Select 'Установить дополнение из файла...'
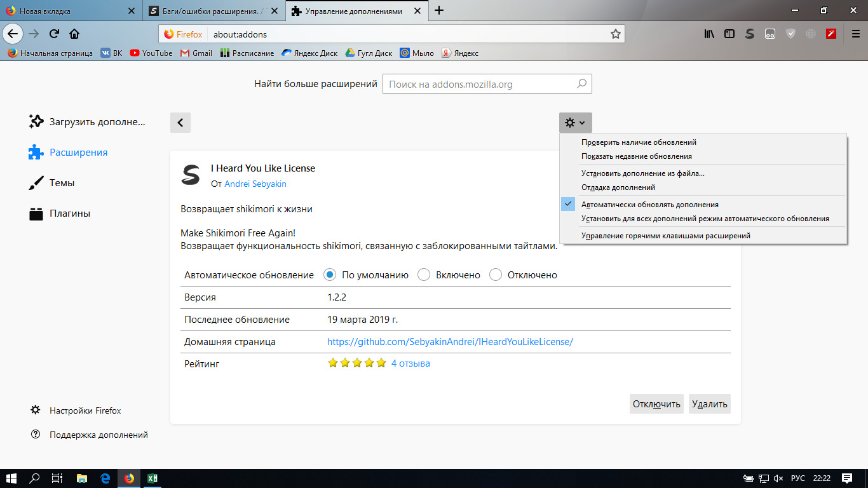This screenshot has width=868, height=488. (x=642, y=173)
